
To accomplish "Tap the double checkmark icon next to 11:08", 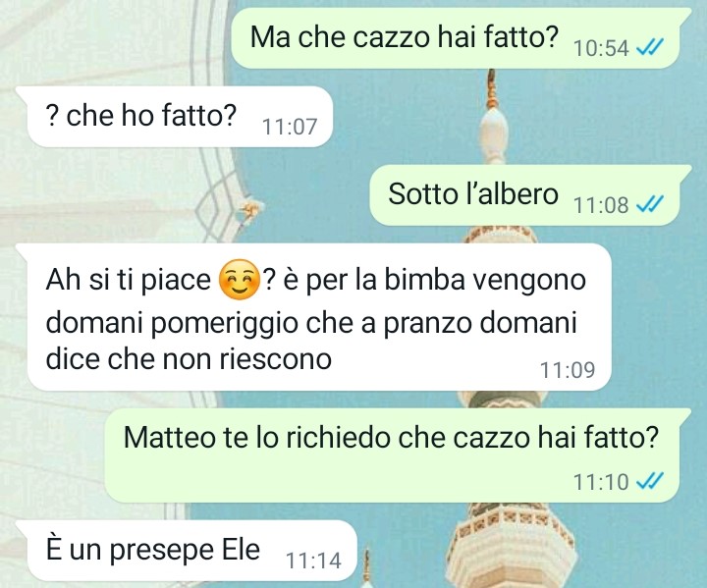I will [650, 205].
